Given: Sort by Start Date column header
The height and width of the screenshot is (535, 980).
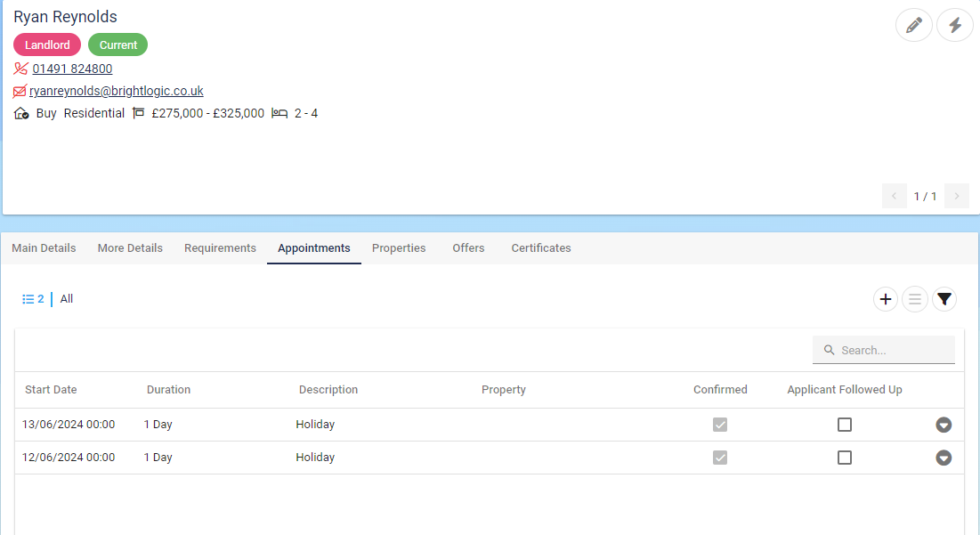Looking at the screenshot, I should 51,389.
